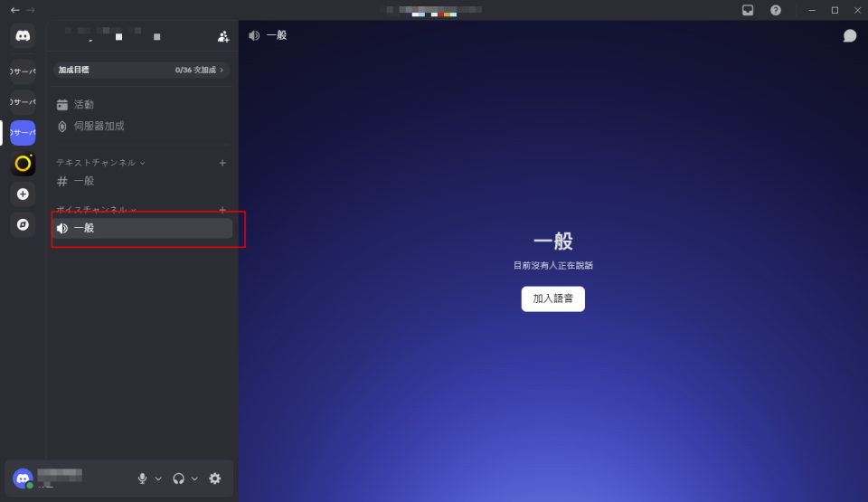868x502 pixels.
Task: Select the # 一般 text channel
Action: coord(83,181)
